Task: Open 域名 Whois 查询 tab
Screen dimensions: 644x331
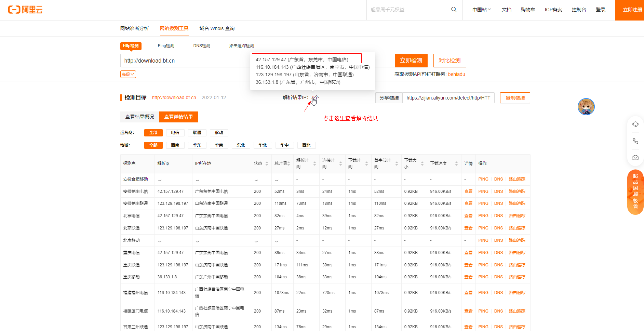Action: tap(217, 28)
